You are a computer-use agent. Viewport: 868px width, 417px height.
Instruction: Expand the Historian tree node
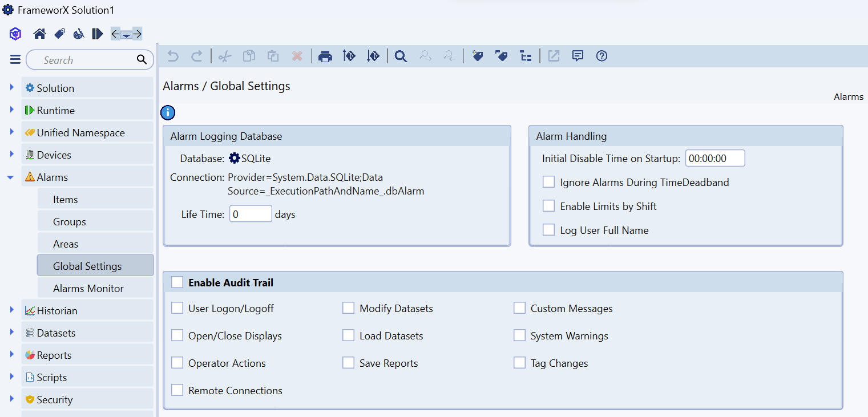[11, 310]
